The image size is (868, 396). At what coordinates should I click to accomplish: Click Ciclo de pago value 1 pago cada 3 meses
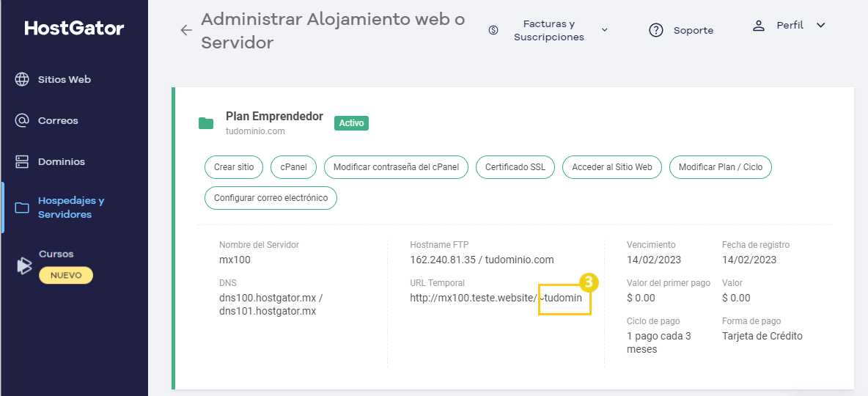(x=659, y=342)
